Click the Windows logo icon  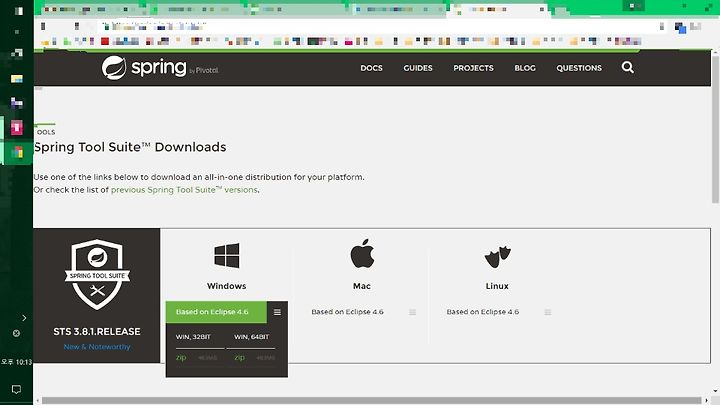click(227, 256)
